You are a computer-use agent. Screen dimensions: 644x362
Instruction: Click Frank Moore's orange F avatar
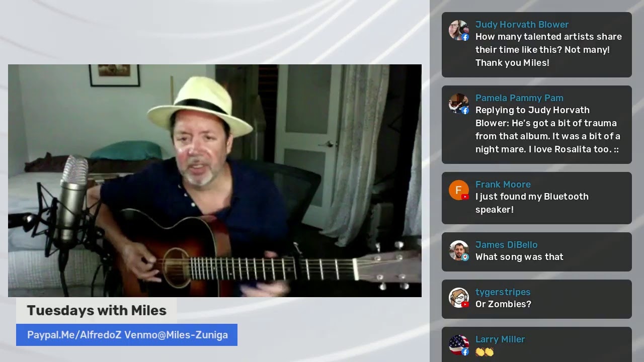(458, 190)
